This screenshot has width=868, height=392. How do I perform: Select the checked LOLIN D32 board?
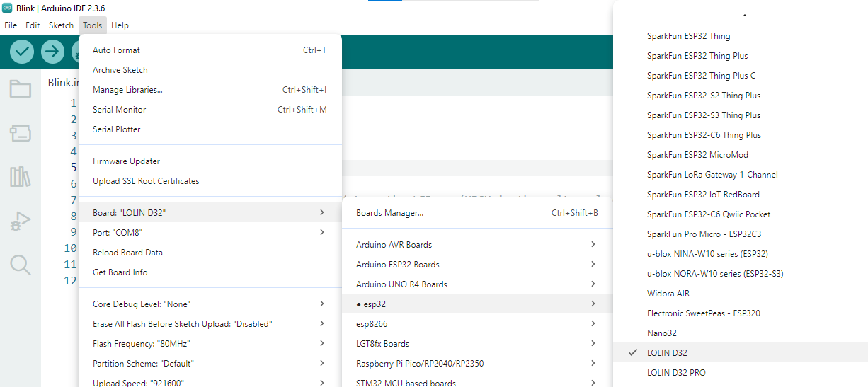(x=666, y=352)
